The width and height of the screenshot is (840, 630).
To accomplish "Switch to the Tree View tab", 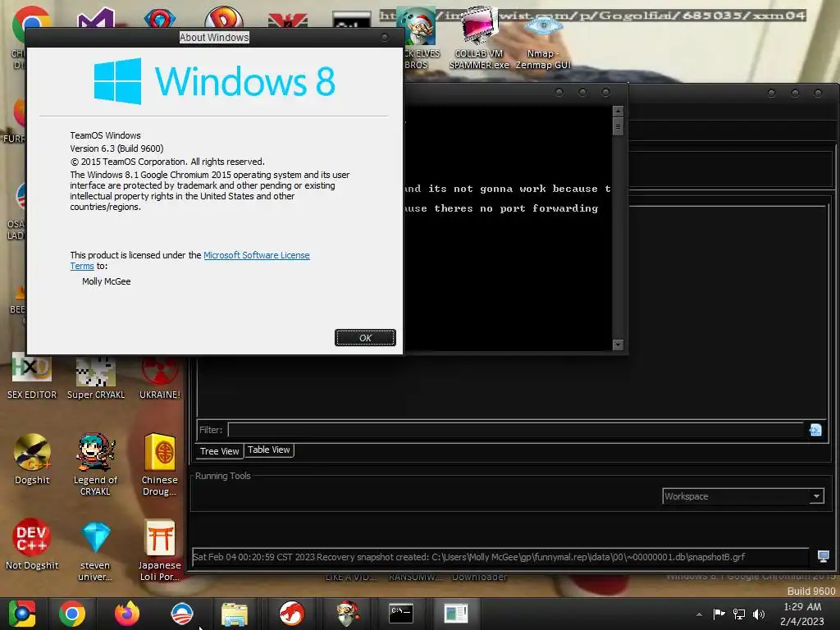I will pyautogui.click(x=219, y=451).
